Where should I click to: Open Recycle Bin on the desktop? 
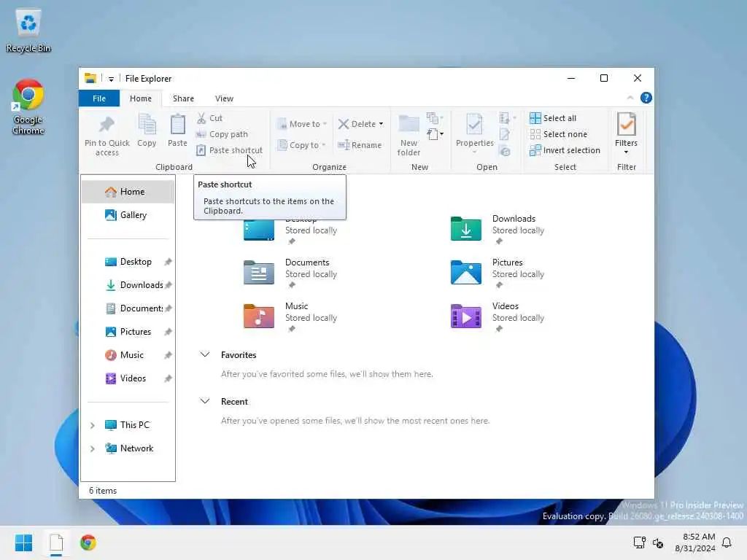(x=28, y=31)
